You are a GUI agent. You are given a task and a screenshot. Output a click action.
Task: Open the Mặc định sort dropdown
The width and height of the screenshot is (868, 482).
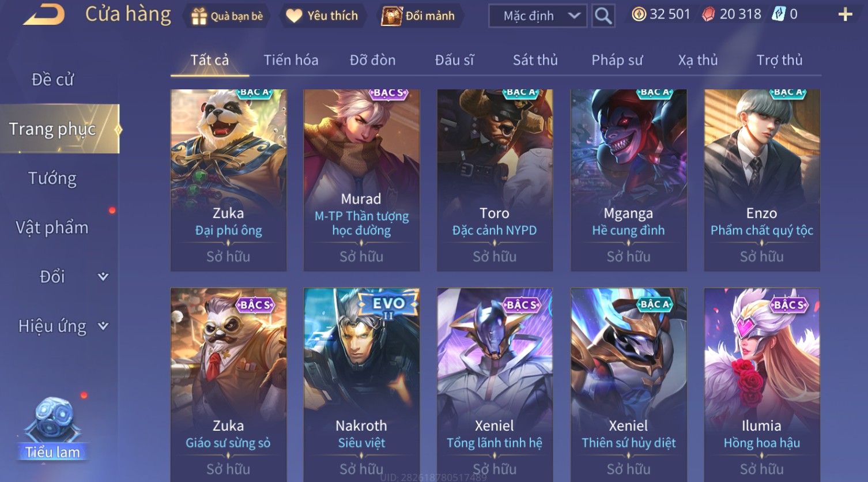538,16
